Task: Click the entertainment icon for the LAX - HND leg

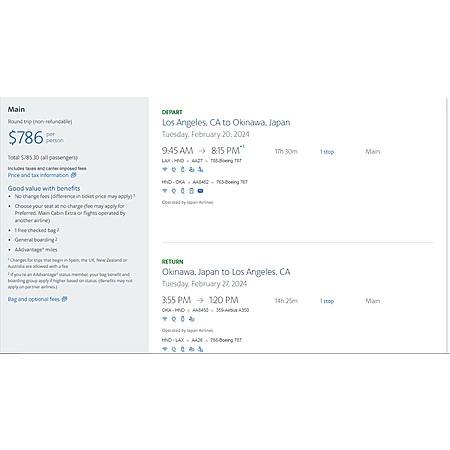Action: click(191, 169)
